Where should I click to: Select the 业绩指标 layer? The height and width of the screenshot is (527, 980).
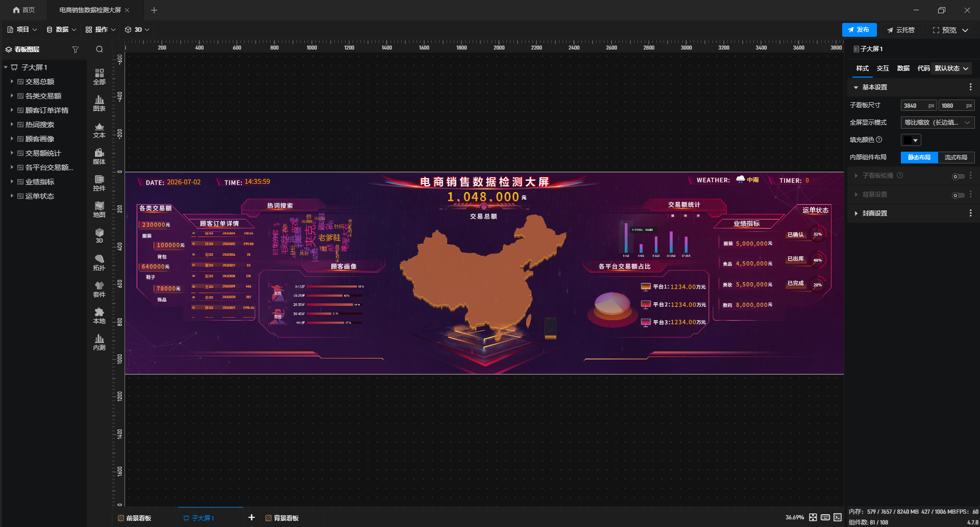click(40, 181)
